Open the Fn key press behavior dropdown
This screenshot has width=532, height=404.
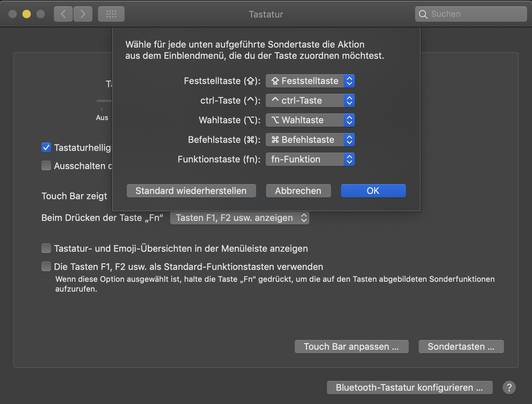[x=240, y=218]
